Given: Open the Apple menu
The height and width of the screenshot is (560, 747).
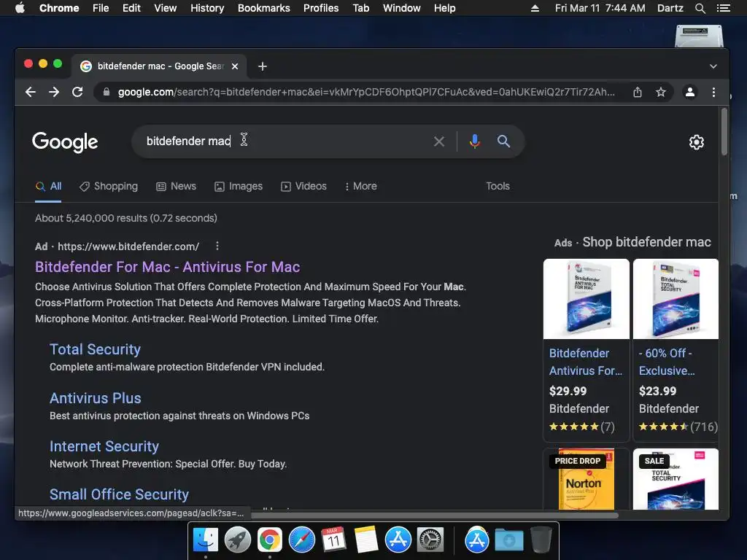Looking at the screenshot, I should click(20, 8).
